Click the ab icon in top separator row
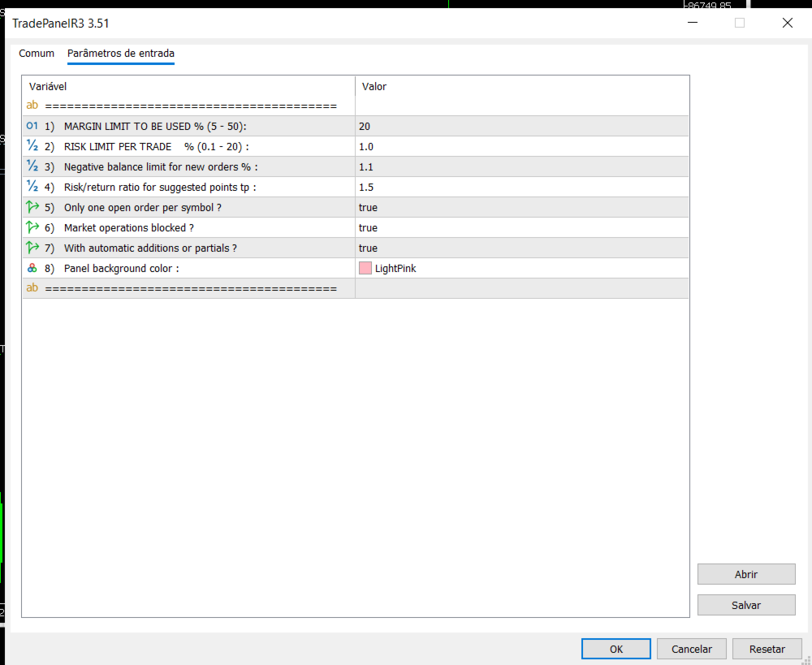 pos(32,106)
